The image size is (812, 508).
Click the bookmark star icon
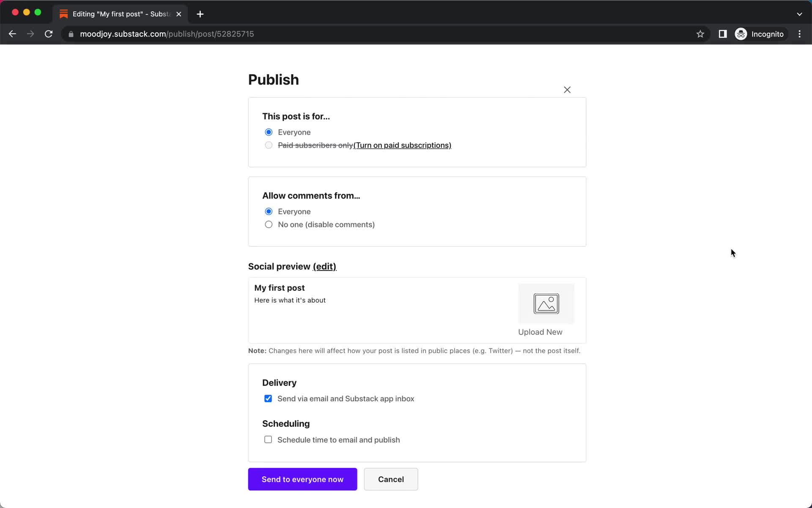click(x=701, y=34)
